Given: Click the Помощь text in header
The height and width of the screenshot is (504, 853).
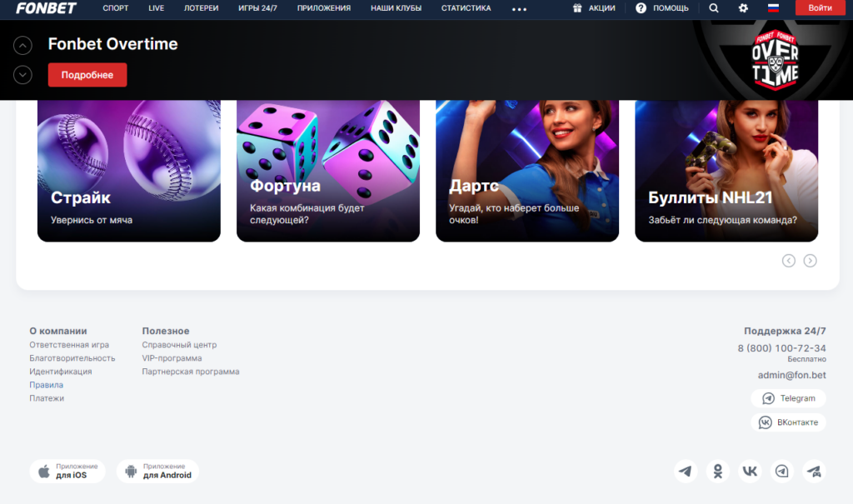Looking at the screenshot, I should (671, 8).
